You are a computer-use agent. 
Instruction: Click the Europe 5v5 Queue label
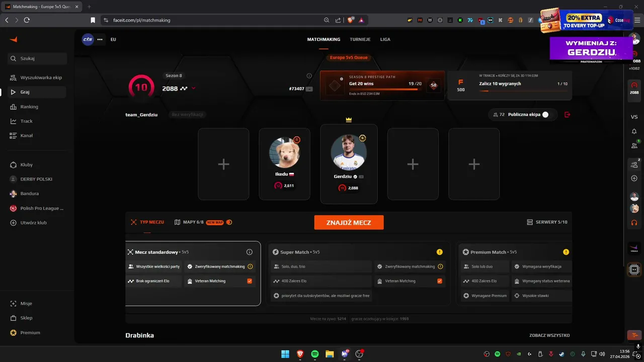[349, 57]
